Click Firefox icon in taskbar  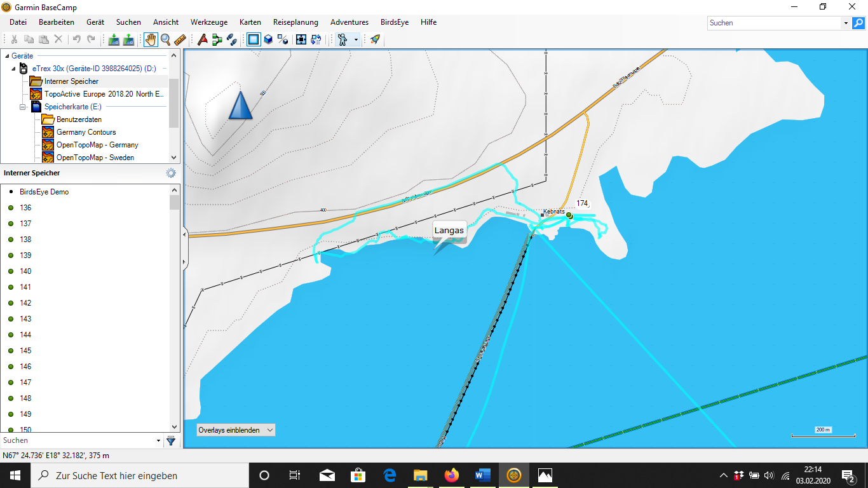click(452, 475)
